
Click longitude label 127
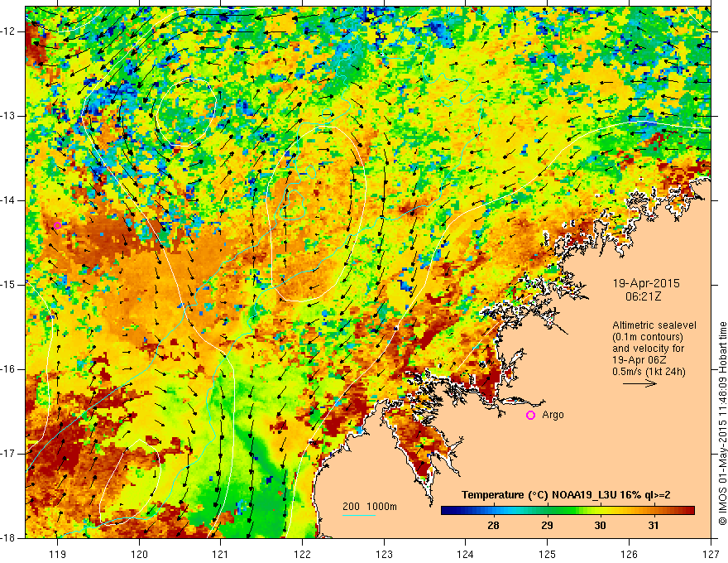click(711, 554)
